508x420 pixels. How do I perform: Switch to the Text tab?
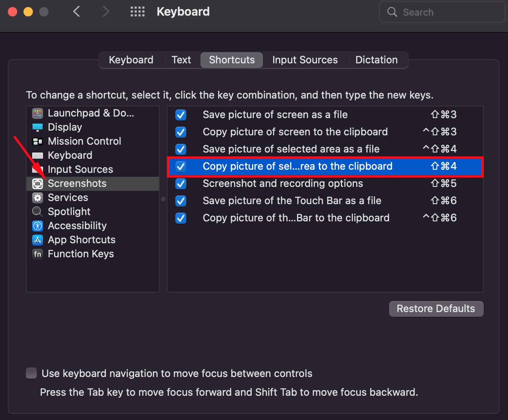tap(181, 60)
